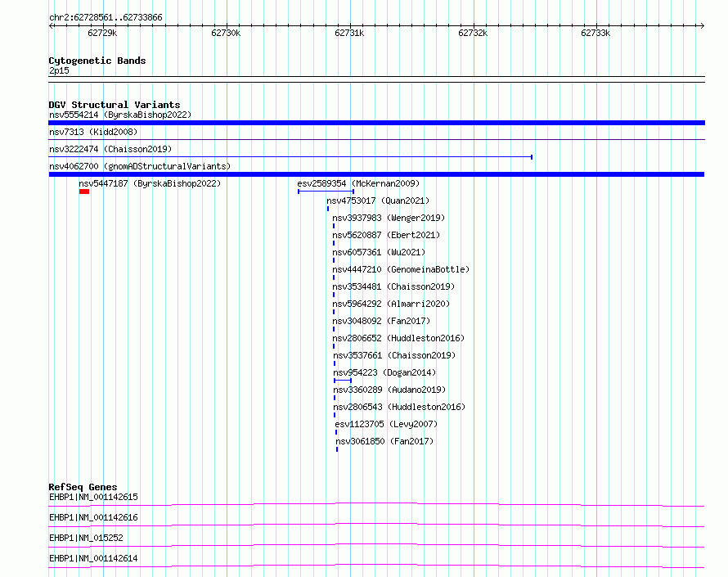Click the nsv5447187 (ByrskaBishop2022) label
The image size is (728, 577).
coord(150,183)
